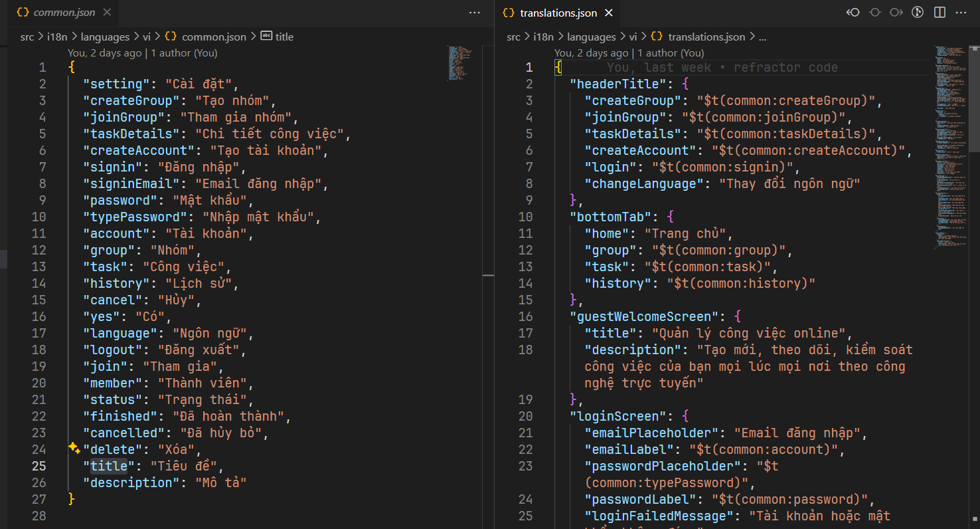The width and height of the screenshot is (980, 529).
Task: Click the braces icon in right breadcrumb before translations.json
Action: pos(657,37)
